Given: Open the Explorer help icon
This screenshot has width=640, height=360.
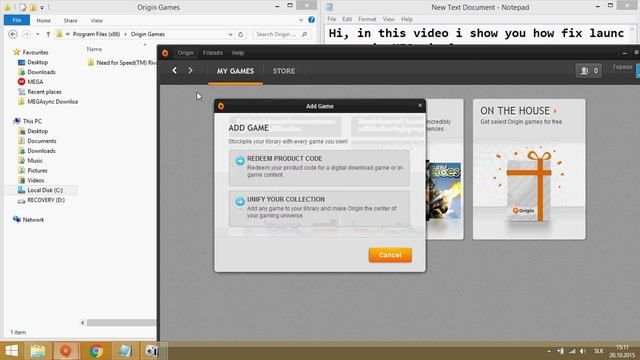Looking at the screenshot, I should 311,20.
